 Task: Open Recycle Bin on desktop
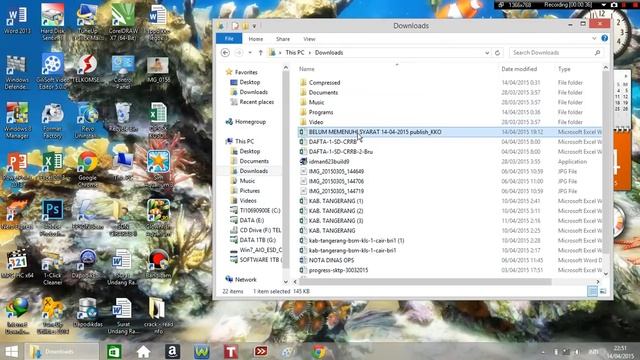click(123, 117)
